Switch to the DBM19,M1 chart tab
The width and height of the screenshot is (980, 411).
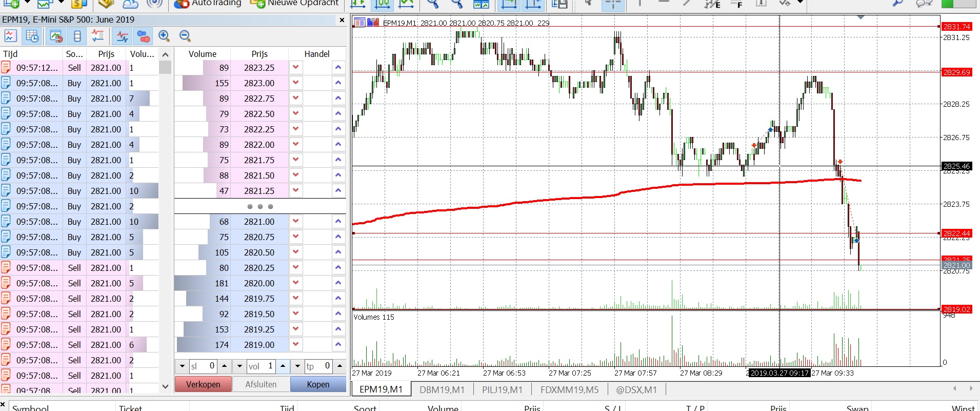(x=442, y=389)
